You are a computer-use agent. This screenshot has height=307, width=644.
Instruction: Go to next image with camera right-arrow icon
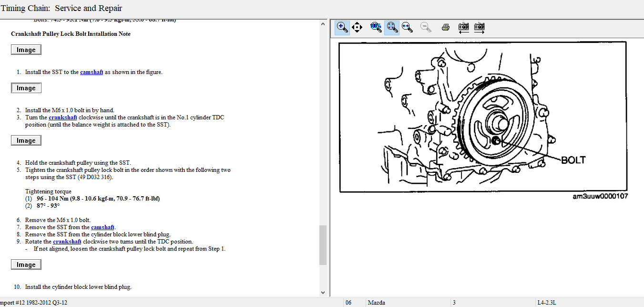(x=480, y=27)
